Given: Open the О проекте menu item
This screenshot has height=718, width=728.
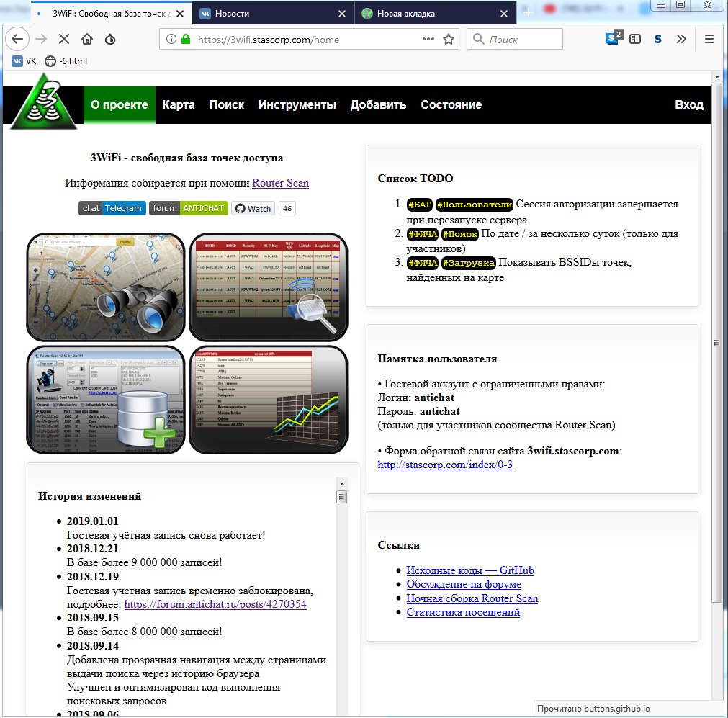Looking at the screenshot, I should (120, 105).
